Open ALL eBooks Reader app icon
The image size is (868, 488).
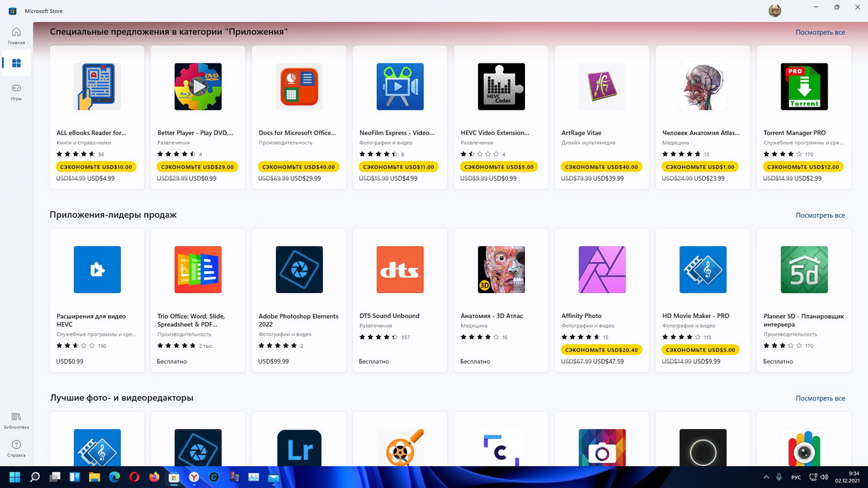tap(97, 87)
